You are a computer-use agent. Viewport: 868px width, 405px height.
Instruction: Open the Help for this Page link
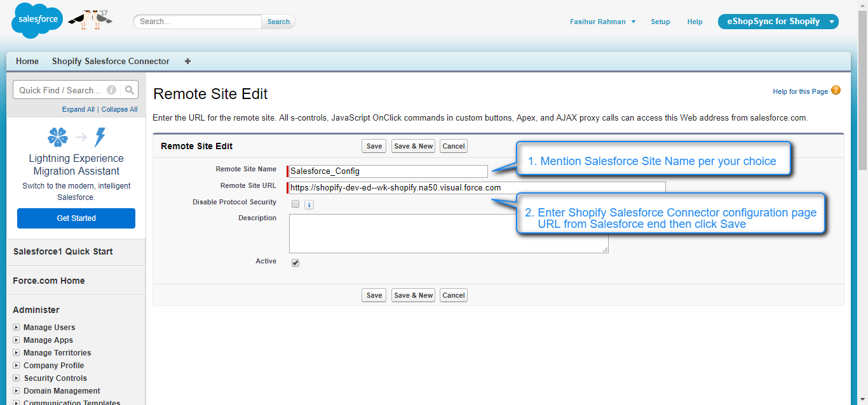pyautogui.click(x=800, y=91)
